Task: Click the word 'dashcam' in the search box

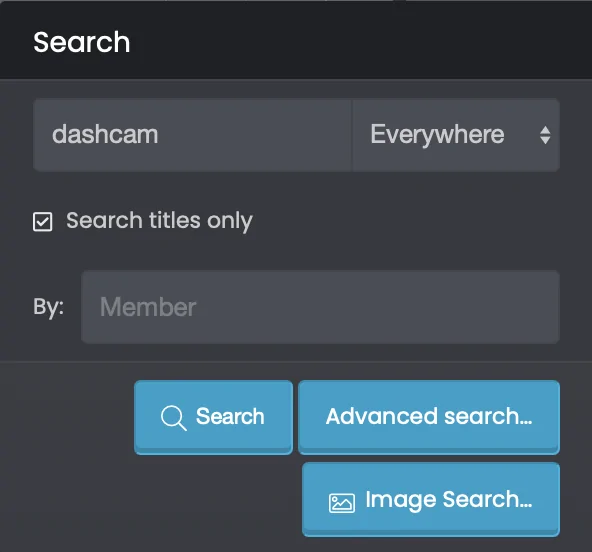Action: pos(105,134)
